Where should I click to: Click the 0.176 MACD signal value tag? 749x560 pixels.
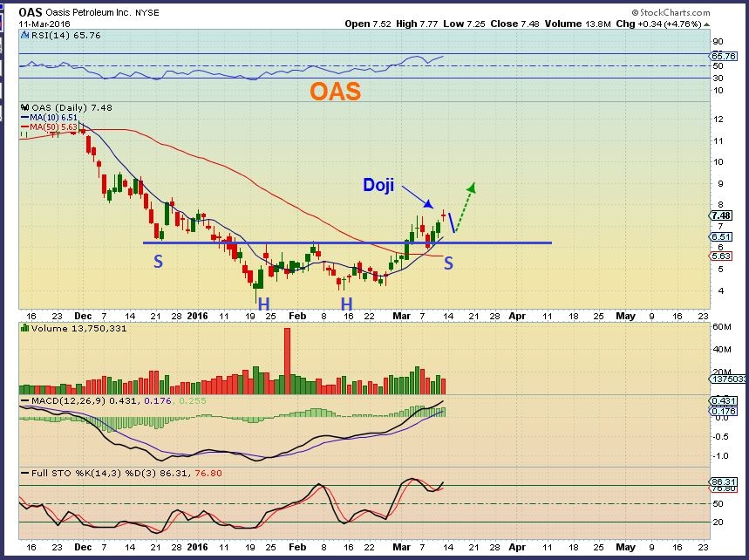[x=723, y=411]
